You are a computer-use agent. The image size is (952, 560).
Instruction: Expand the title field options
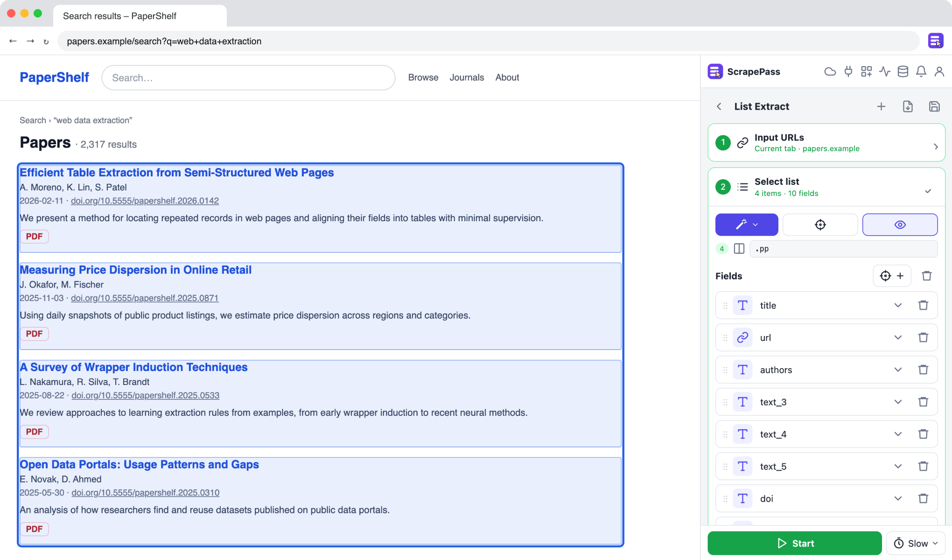[898, 306]
